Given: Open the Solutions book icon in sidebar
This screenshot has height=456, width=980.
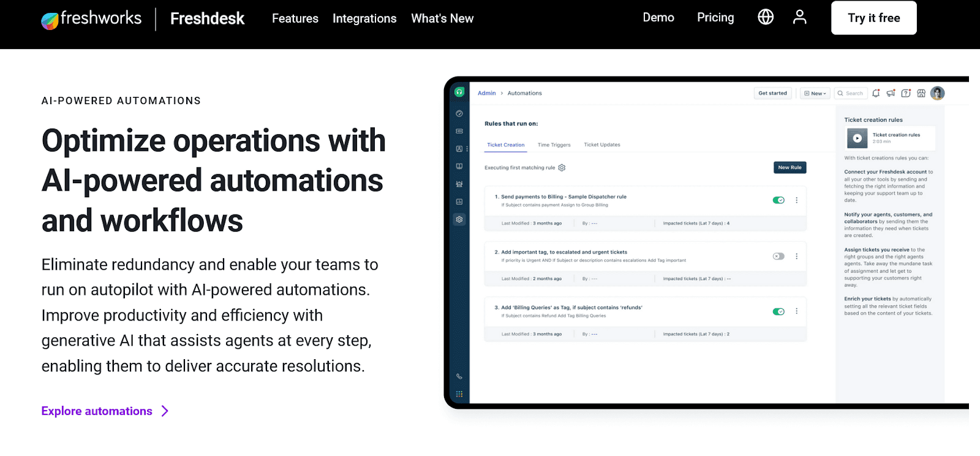Looking at the screenshot, I should (459, 166).
